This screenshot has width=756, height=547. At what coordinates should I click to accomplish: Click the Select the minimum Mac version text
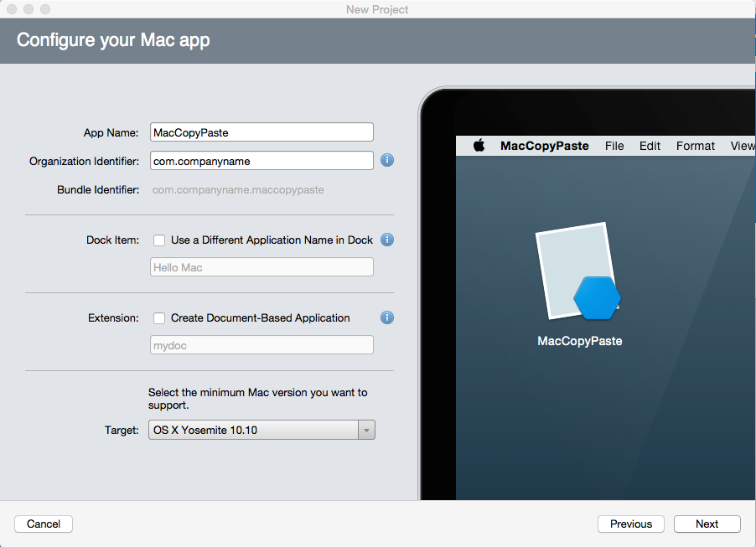click(x=257, y=399)
